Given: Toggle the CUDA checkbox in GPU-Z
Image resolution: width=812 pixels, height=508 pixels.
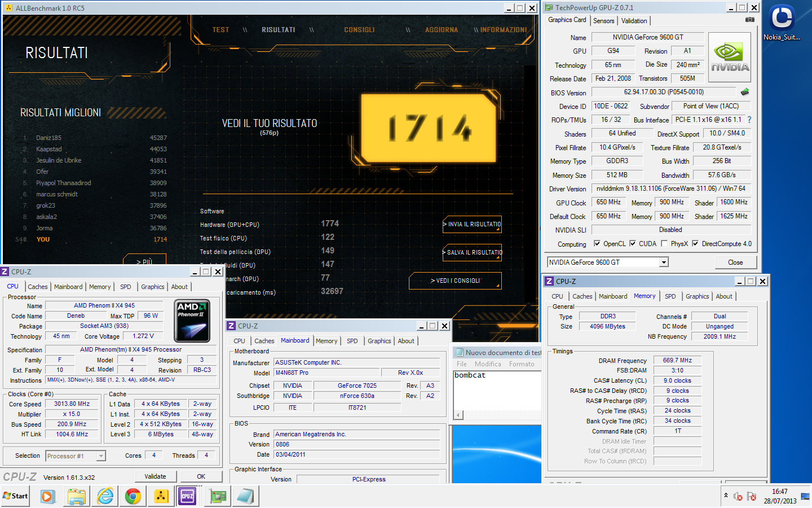Looking at the screenshot, I should 633,244.
